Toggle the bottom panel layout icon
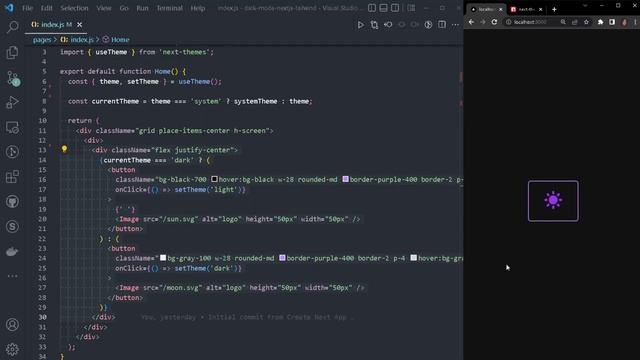Viewport: 640px width, 360px height. pyautogui.click(x=383, y=8)
